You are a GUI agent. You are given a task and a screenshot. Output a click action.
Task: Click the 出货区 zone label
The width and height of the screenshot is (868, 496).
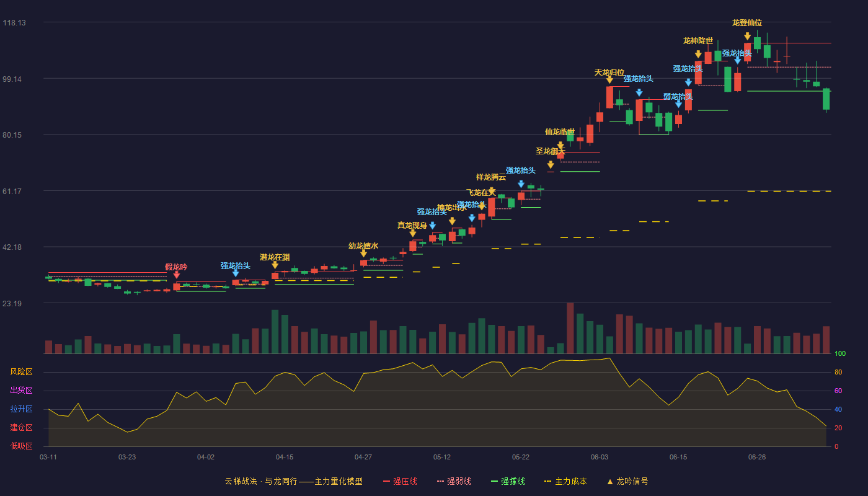coord(21,391)
